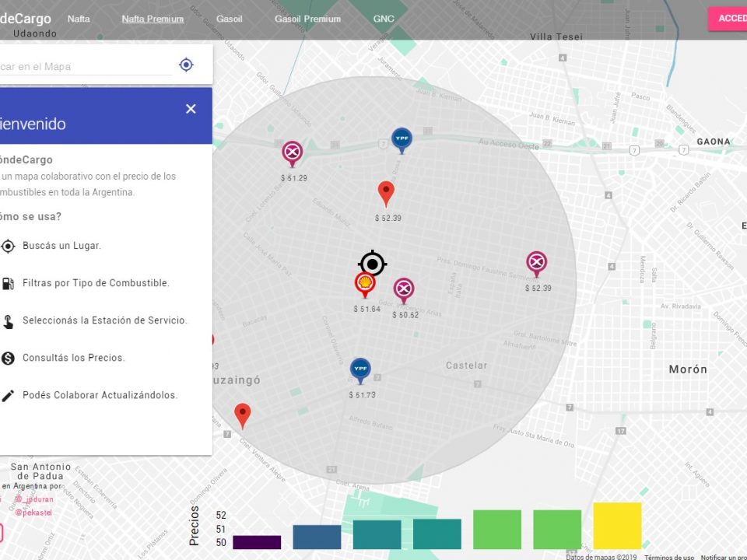
Task: Select the YPF marker near Au Acceso Oeste
Action: coord(402,140)
